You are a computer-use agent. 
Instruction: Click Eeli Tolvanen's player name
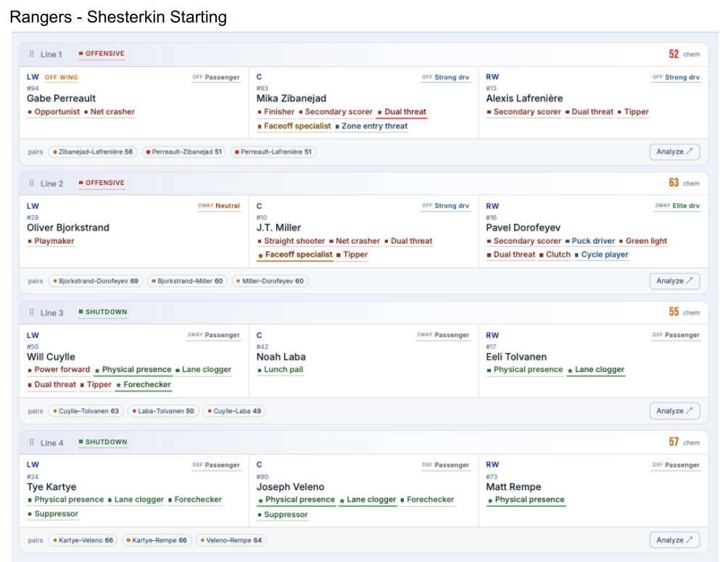[x=516, y=357]
